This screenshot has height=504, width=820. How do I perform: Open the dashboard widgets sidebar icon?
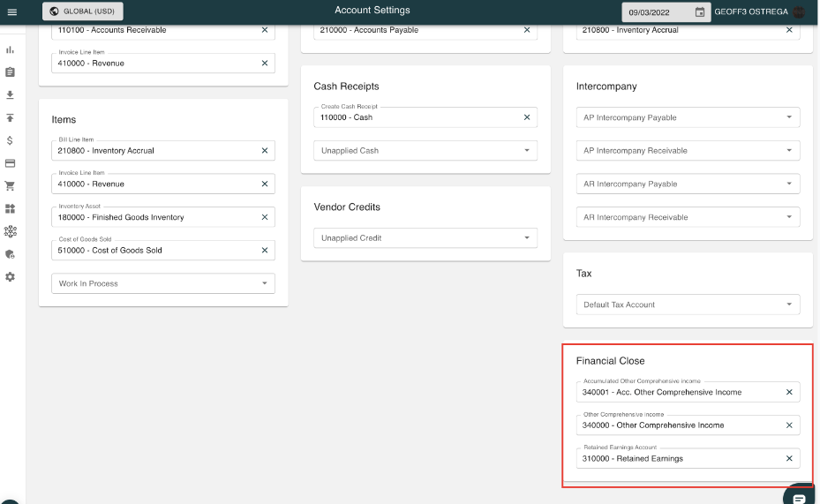pos(10,208)
